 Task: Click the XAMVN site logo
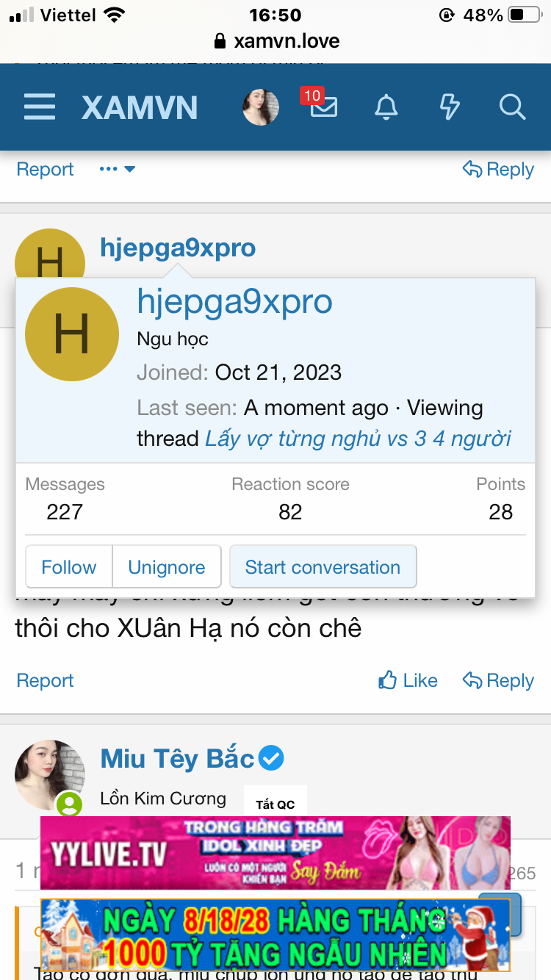pos(140,108)
